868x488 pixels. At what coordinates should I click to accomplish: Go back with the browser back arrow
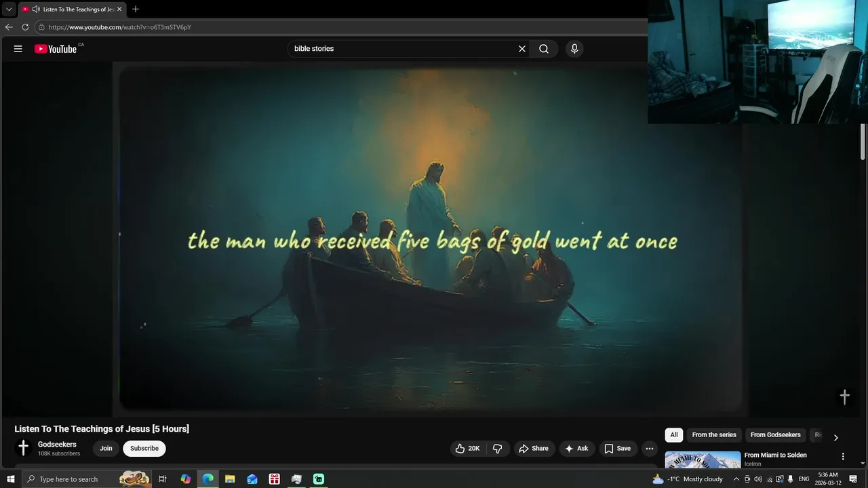[9, 27]
